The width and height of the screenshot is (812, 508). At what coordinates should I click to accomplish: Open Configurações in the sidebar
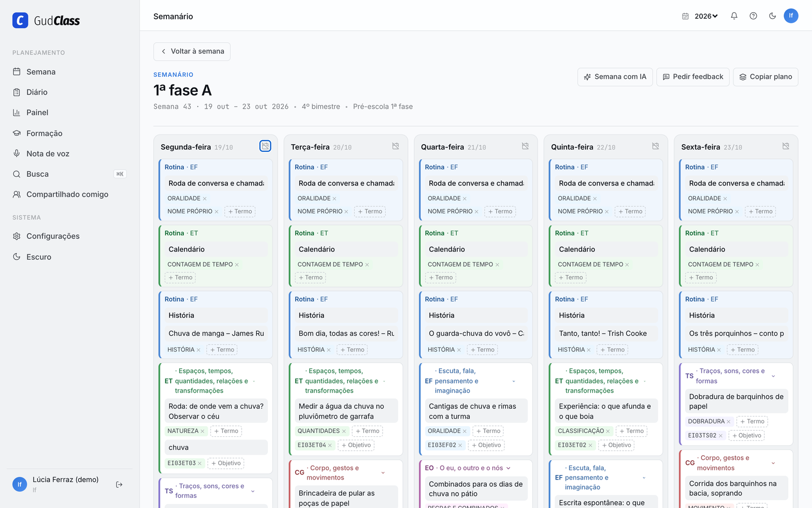pyautogui.click(x=70, y=236)
